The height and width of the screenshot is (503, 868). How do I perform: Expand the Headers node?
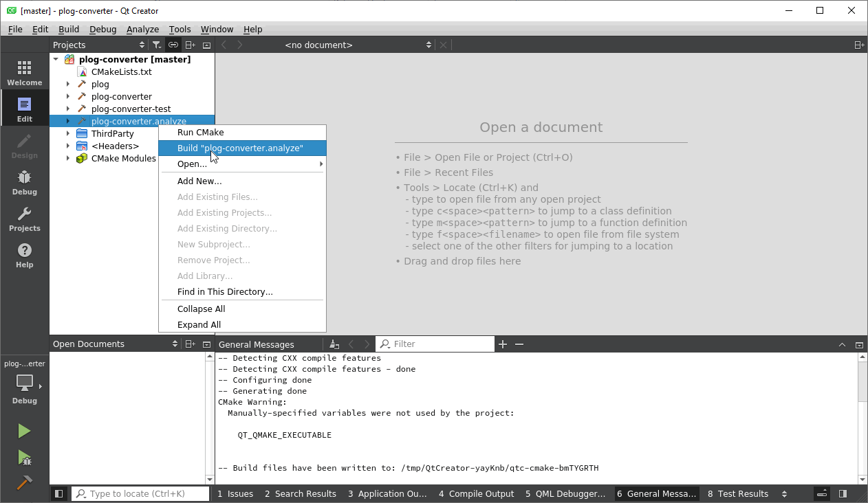point(67,146)
